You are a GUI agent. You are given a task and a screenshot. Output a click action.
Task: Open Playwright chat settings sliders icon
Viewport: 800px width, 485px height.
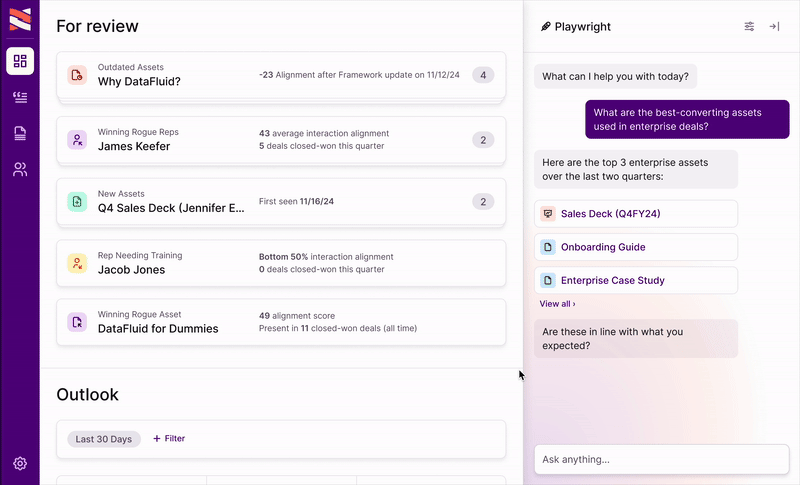click(x=749, y=27)
